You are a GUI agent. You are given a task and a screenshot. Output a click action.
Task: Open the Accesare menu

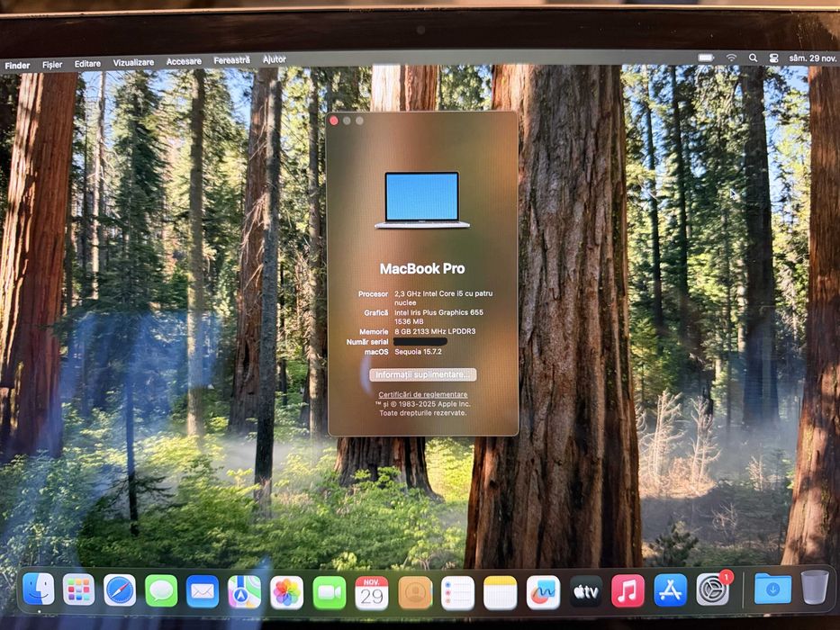point(184,61)
